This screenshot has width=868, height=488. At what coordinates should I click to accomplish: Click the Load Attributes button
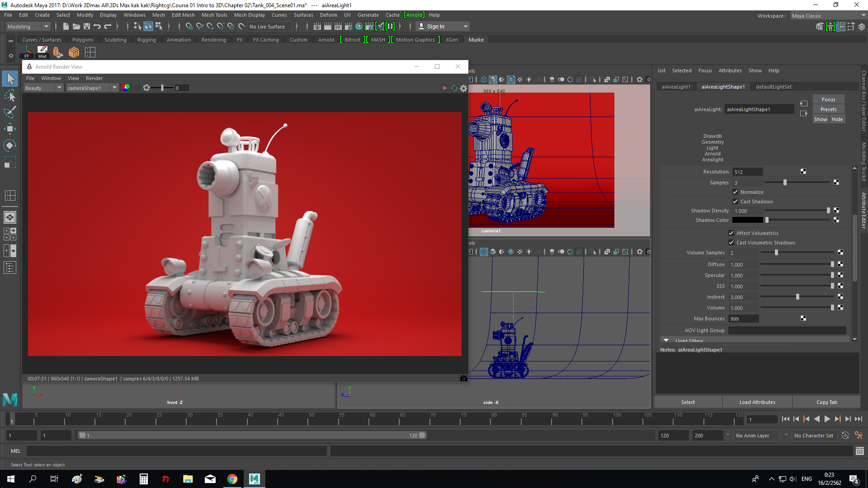757,402
